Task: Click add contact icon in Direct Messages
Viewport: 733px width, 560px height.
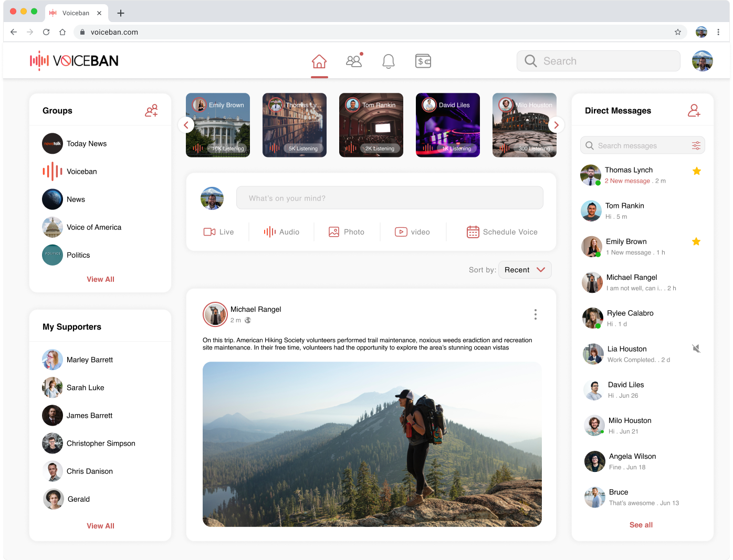Action: pyautogui.click(x=694, y=111)
